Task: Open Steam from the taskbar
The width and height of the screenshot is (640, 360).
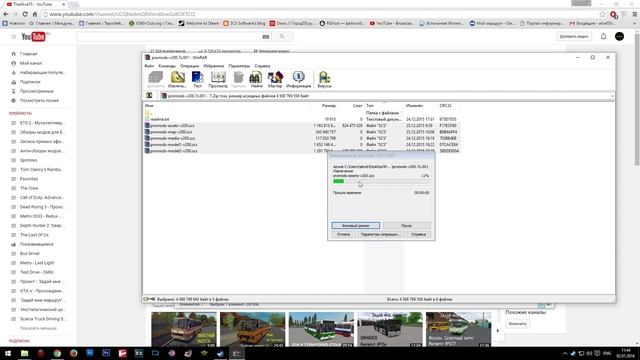Action: 220,353
